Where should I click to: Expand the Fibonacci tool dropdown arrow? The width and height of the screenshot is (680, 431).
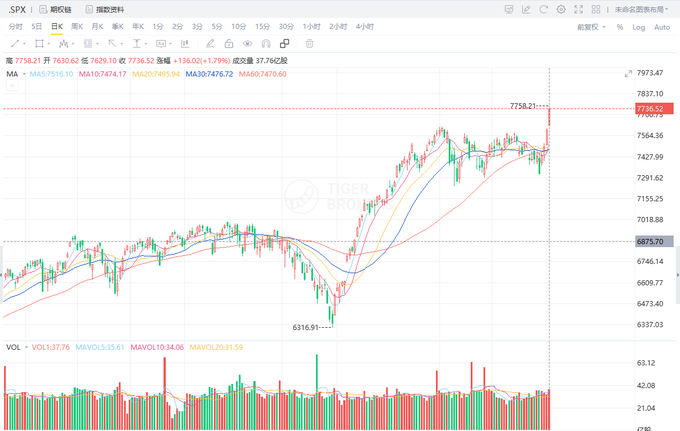tap(98, 44)
